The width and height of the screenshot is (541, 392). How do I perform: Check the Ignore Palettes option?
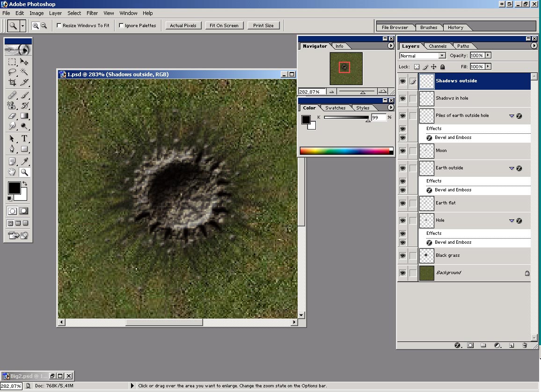122,26
